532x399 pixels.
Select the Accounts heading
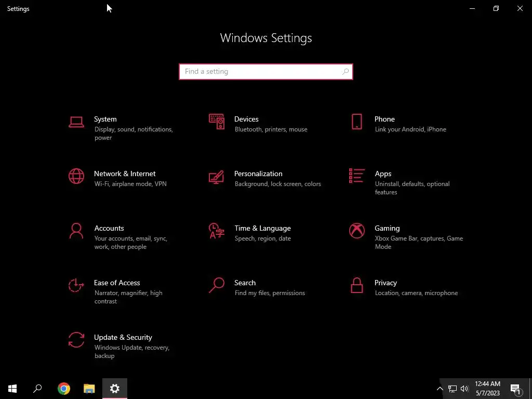[109, 229]
